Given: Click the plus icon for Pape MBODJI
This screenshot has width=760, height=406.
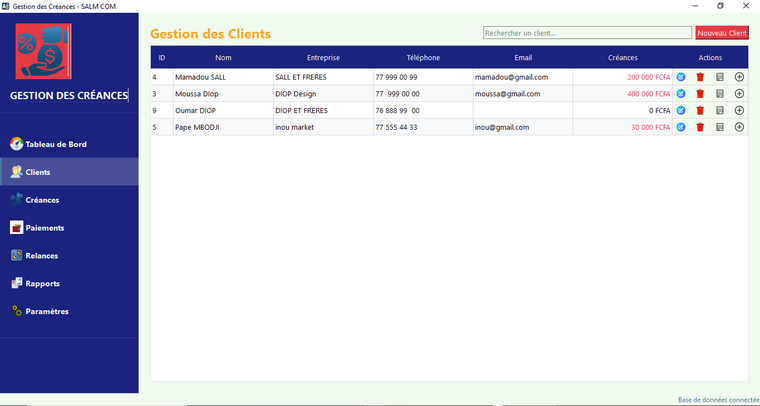Looking at the screenshot, I should click(739, 127).
